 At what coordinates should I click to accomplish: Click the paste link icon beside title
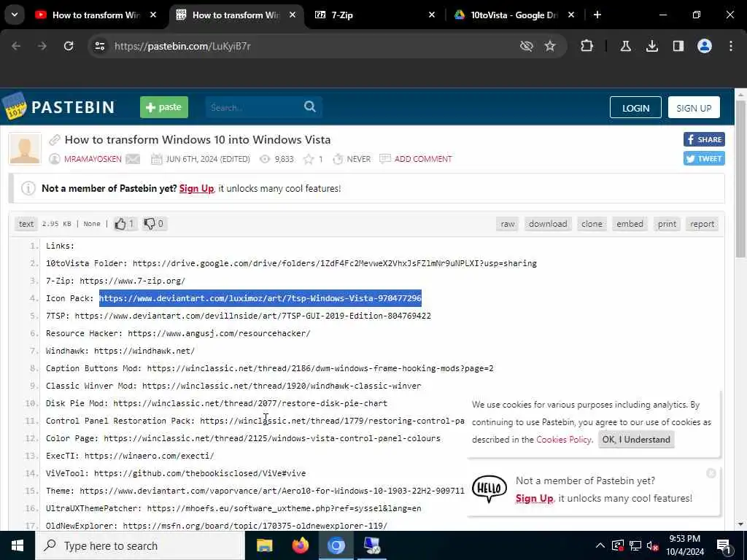[55, 140]
